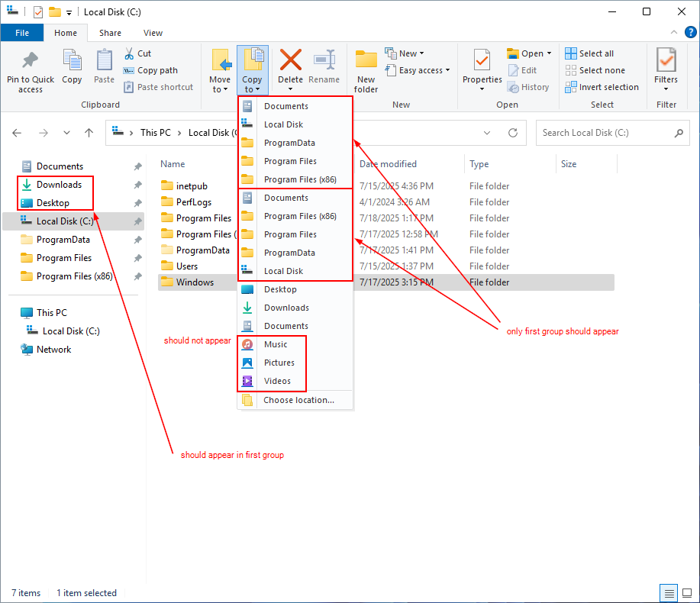Screen dimensions: 700x603
Task: Select Music in the Copy to menu
Action: click(x=275, y=344)
